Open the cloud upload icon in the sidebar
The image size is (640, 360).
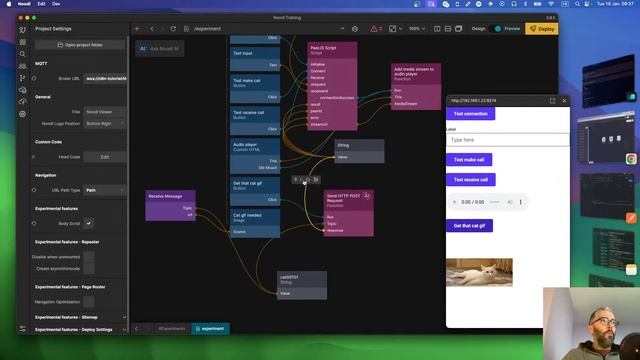pyautogui.click(x=22, y=102)
